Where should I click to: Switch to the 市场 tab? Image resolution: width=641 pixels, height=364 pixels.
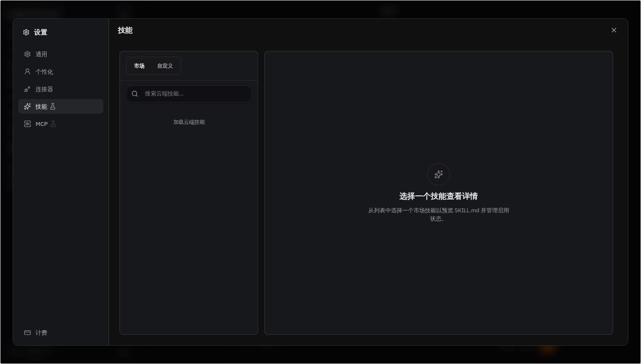coord(139,66)
